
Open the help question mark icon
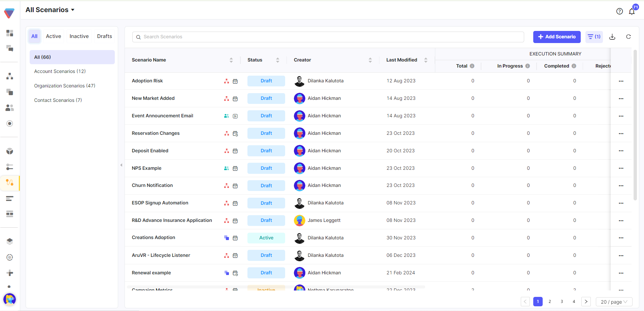coord(619,11)
